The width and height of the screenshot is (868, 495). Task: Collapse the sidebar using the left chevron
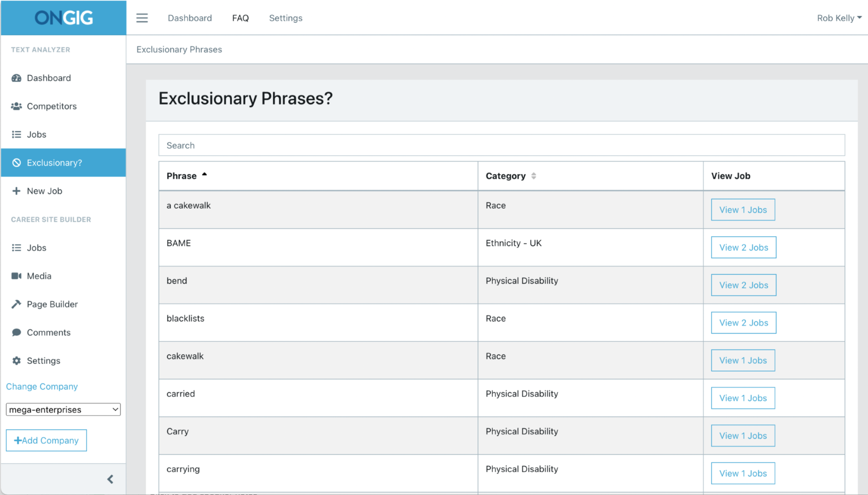(x=110, y=479)
